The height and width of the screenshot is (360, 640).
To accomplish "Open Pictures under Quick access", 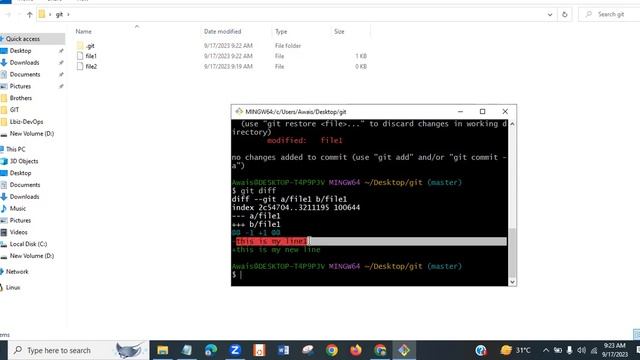I will (20, 86).
